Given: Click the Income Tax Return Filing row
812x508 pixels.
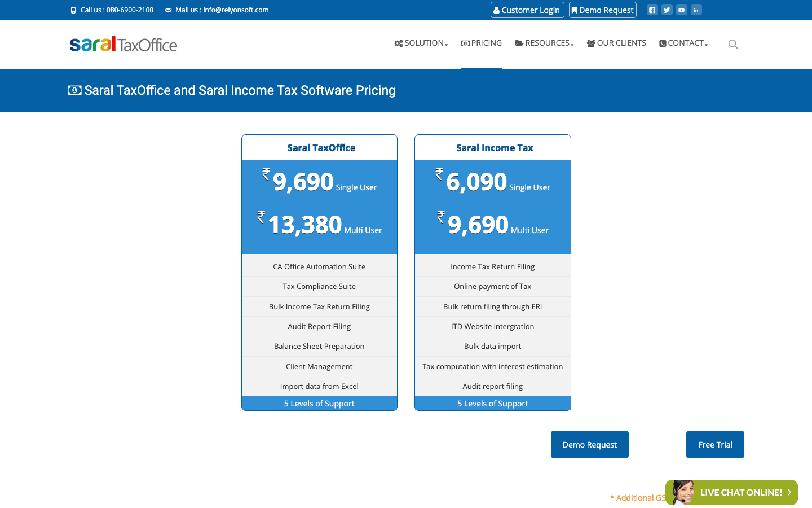Looking at the screenshot, I should (492, 266).
